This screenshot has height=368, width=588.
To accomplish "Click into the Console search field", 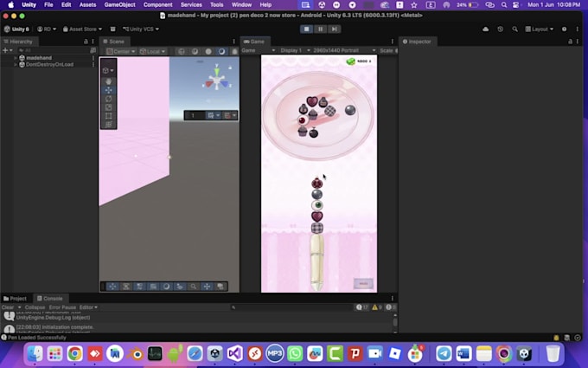I will coord(291,307).
